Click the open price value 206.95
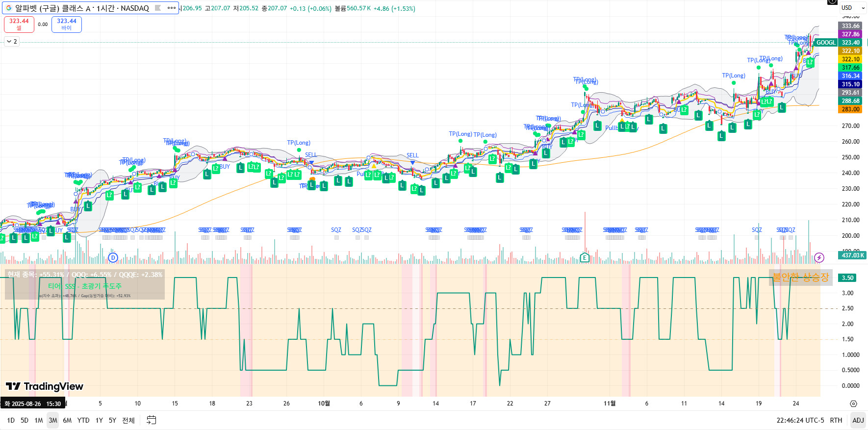868x430 pixels. pyautogui.click(x=192, y=8)
